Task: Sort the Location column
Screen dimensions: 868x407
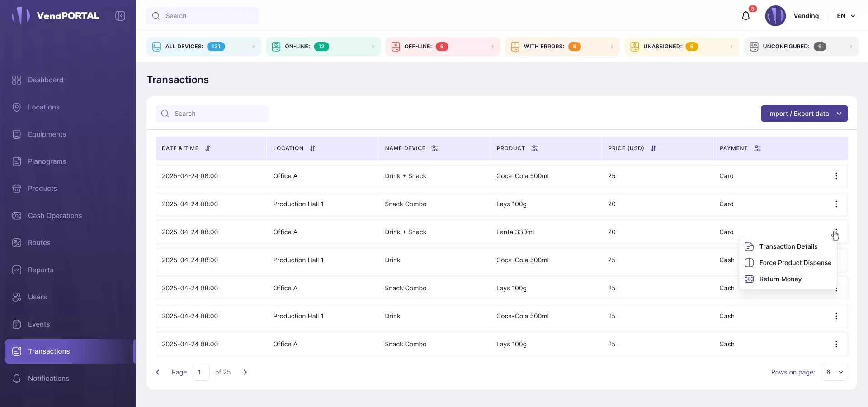Action: click(312, 148)
